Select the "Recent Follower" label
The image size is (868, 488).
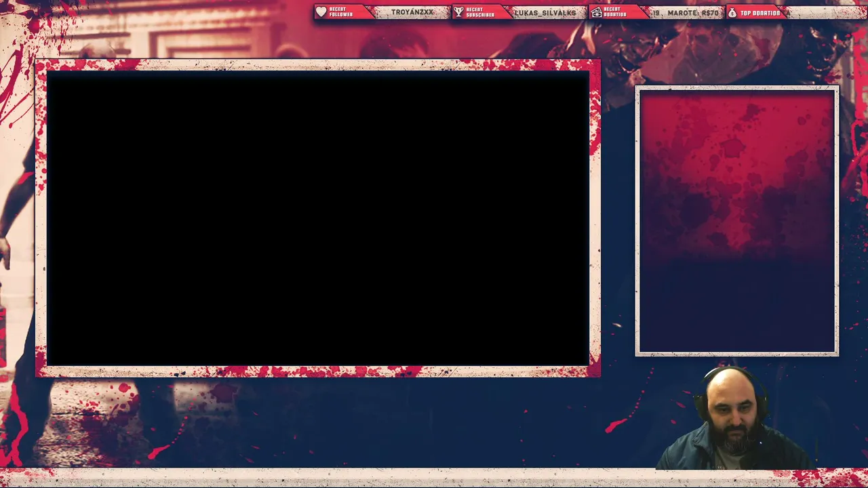341,12
